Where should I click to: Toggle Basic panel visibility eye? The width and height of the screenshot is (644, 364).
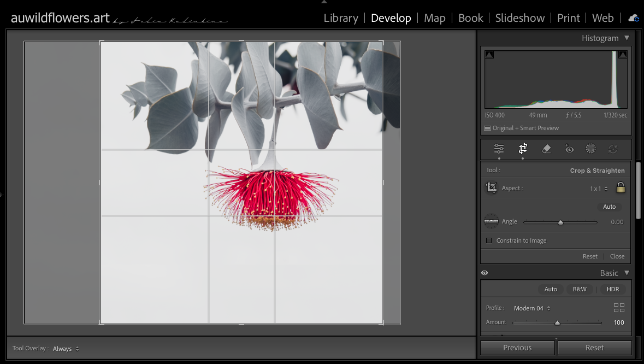coord(485,273)
